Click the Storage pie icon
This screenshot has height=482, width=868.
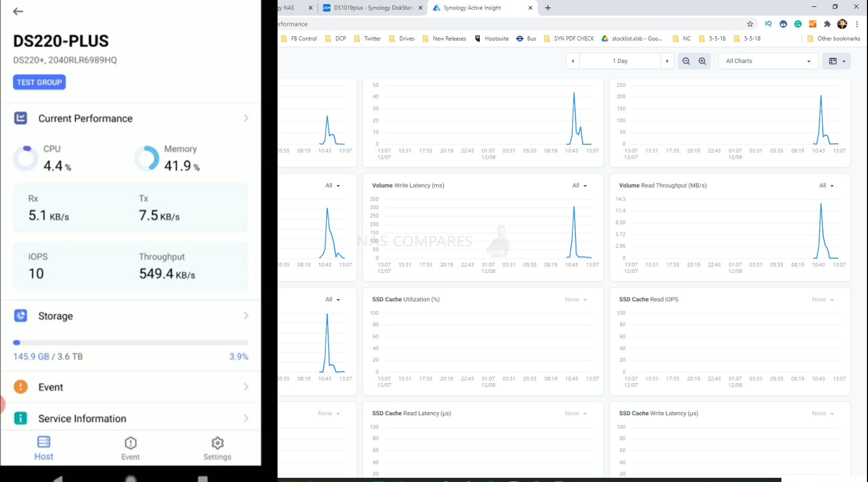point(21,315)
